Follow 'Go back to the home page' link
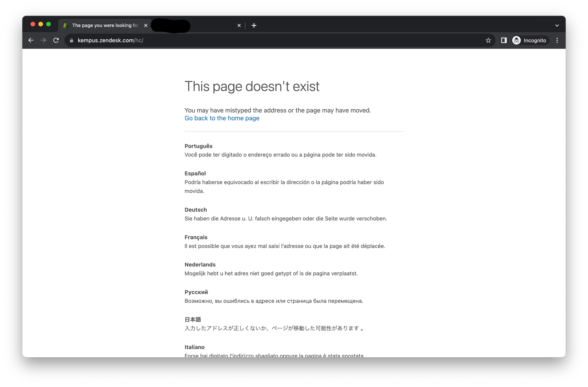The height and width of the screenshot is (387, 588). click(222, 118)
